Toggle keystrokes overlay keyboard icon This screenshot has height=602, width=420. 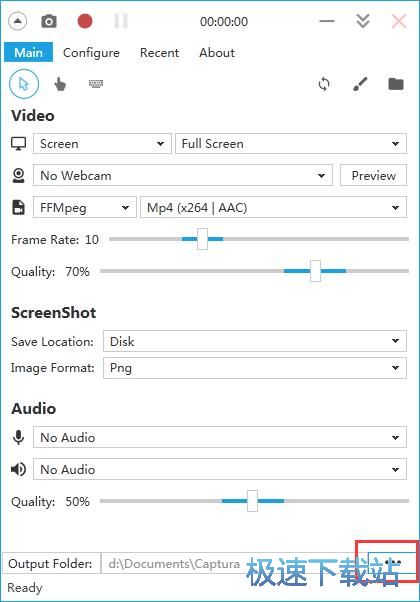pyautogui.click(x=96, y=83)
